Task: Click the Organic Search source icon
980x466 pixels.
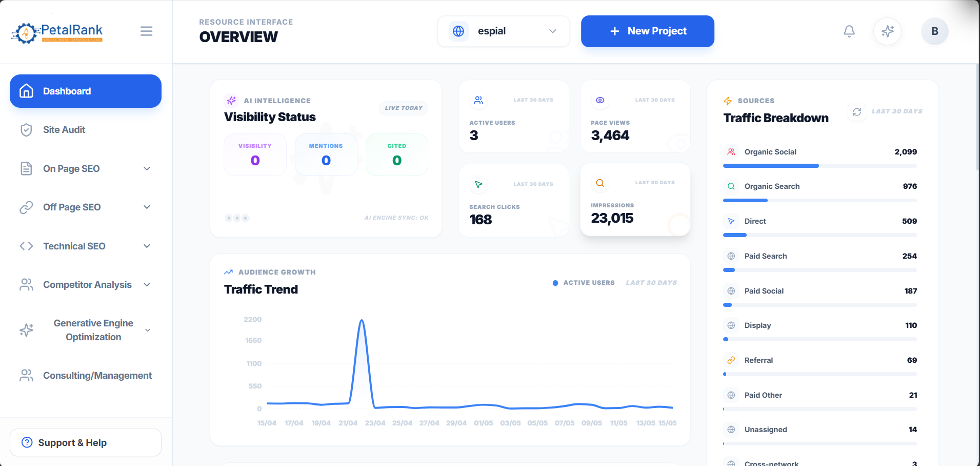Action: point(731,186)
